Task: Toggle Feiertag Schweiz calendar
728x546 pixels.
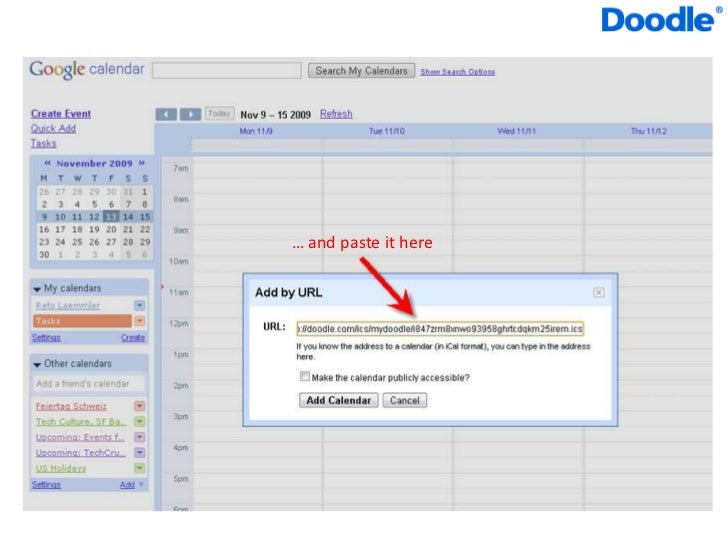Action: click(72, 406)
